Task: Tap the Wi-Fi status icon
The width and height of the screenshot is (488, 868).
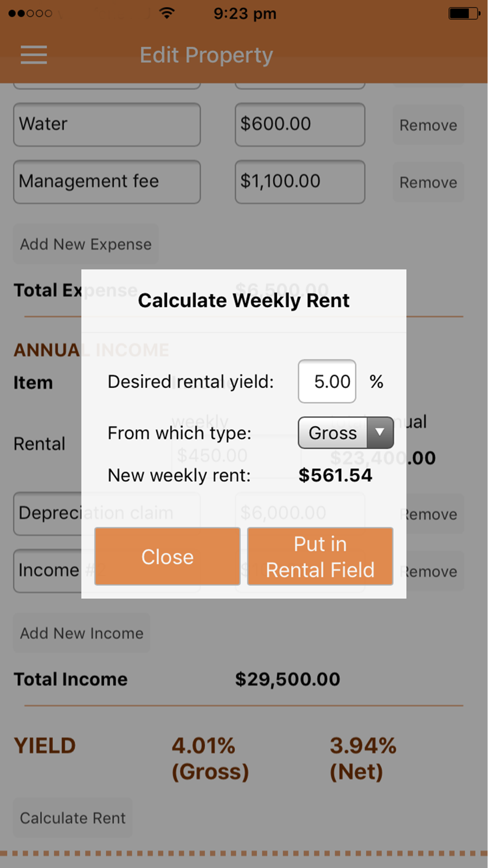Action: click(167, 13)
